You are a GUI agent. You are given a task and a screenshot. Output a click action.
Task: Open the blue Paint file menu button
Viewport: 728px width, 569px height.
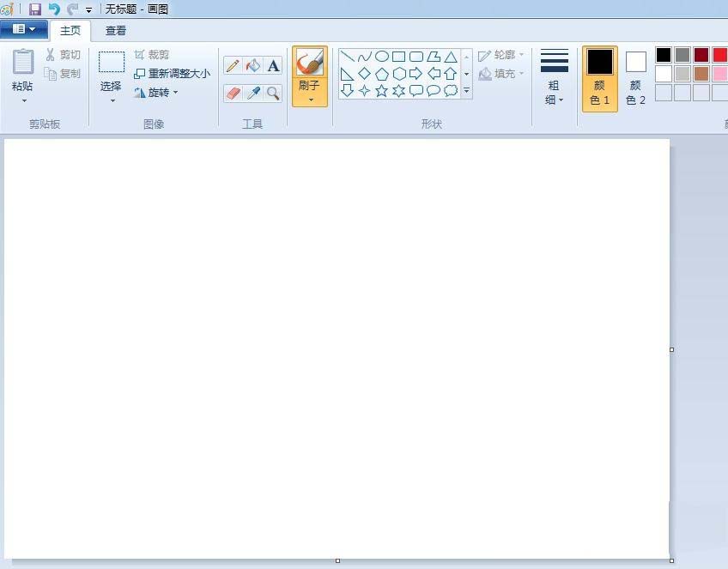pyautogui.click(x=24, y=29)
